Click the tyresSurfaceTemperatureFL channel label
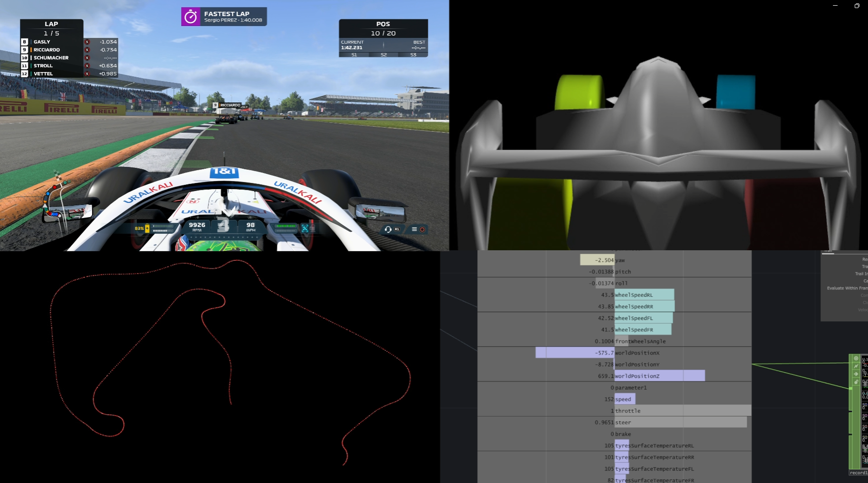Image resolution: width=868 pixels, height=483 pixels. [655, 469]
